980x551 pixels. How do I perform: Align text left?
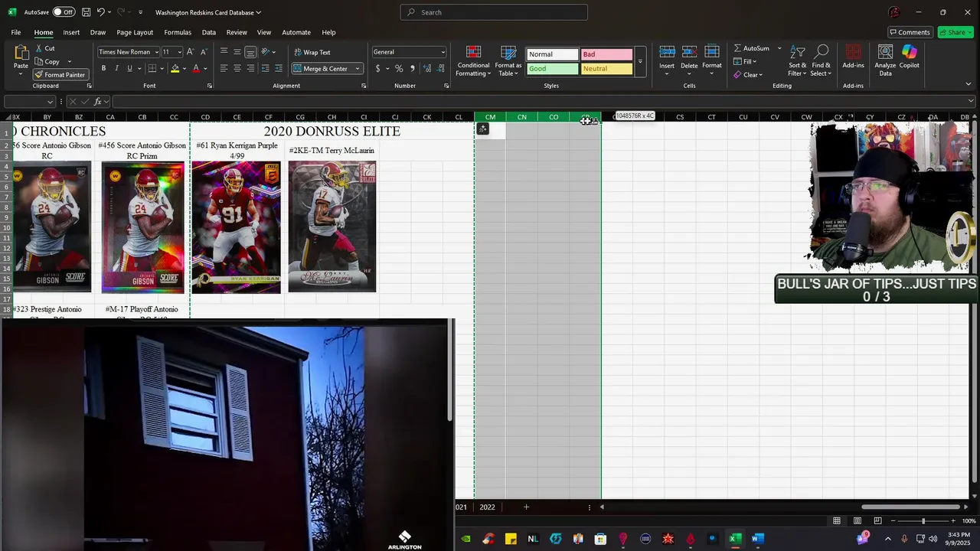(224, 68)
